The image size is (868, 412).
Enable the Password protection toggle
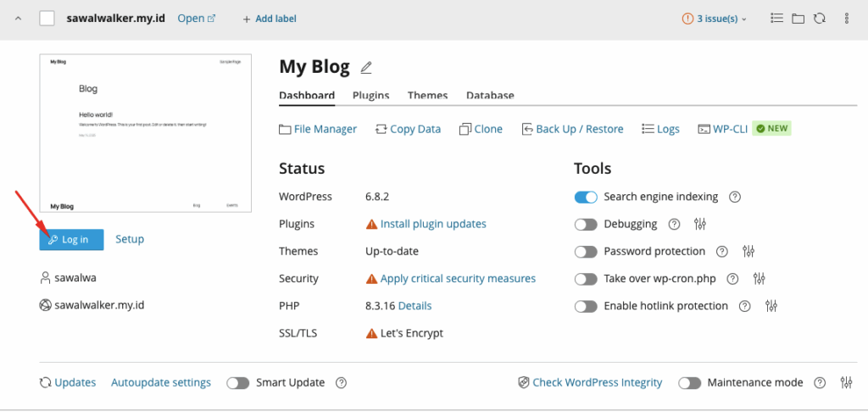point(586,252)
